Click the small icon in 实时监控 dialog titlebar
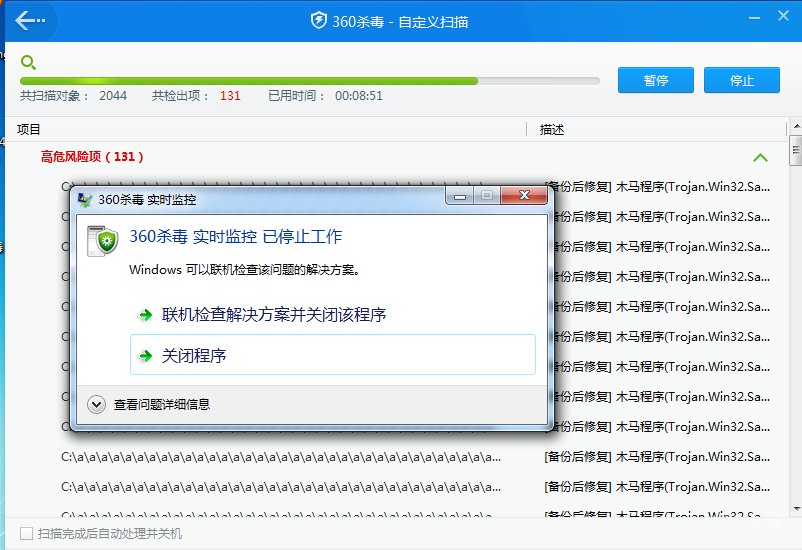The height and width of the screenshot is (550, 802). (x=85, y=199)
